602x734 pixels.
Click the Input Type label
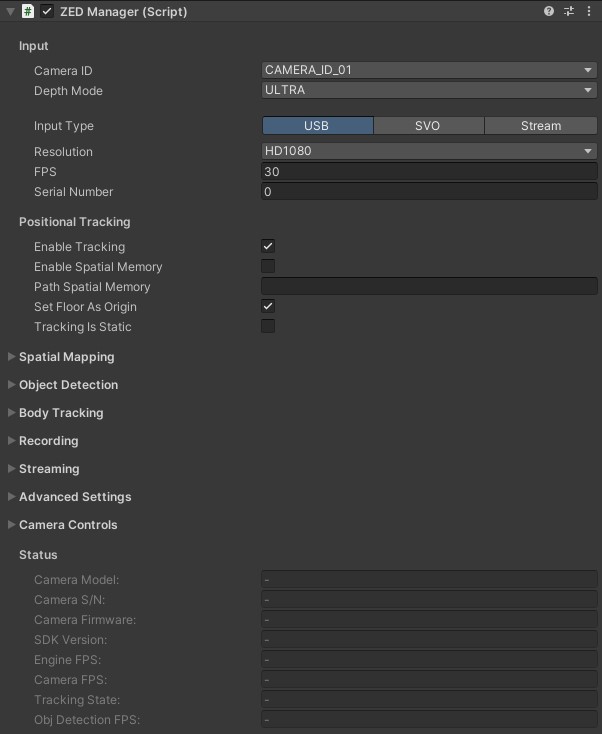tap(64, 126)
